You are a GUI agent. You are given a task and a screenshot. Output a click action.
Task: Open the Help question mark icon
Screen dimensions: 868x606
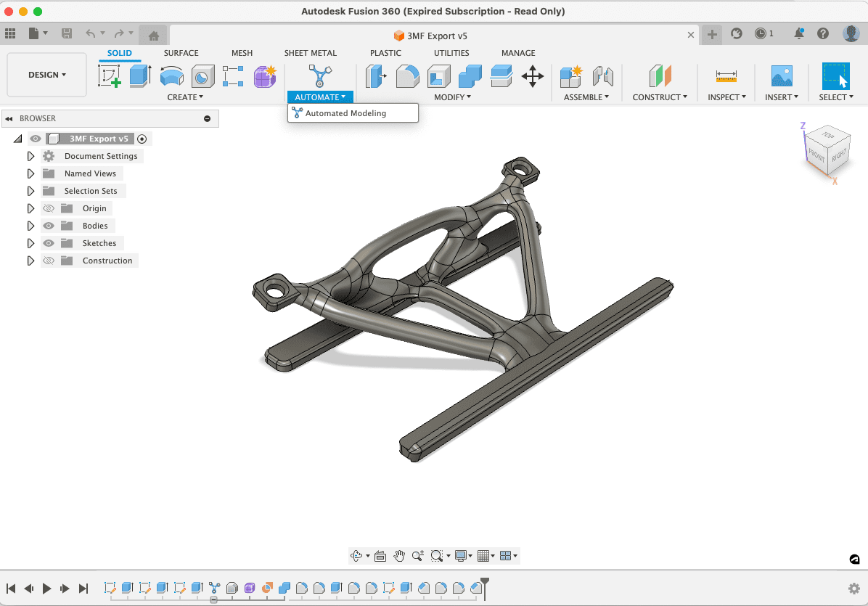(x=823, y=34)
